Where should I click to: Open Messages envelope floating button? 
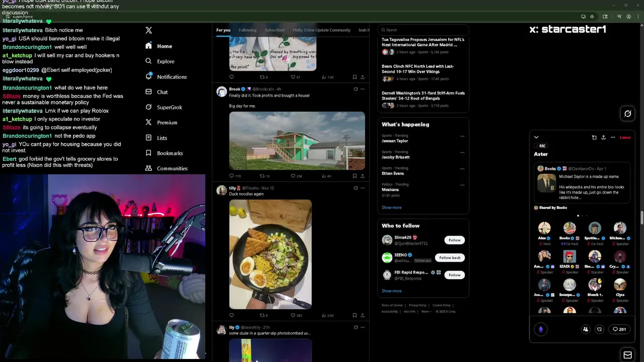628,355
